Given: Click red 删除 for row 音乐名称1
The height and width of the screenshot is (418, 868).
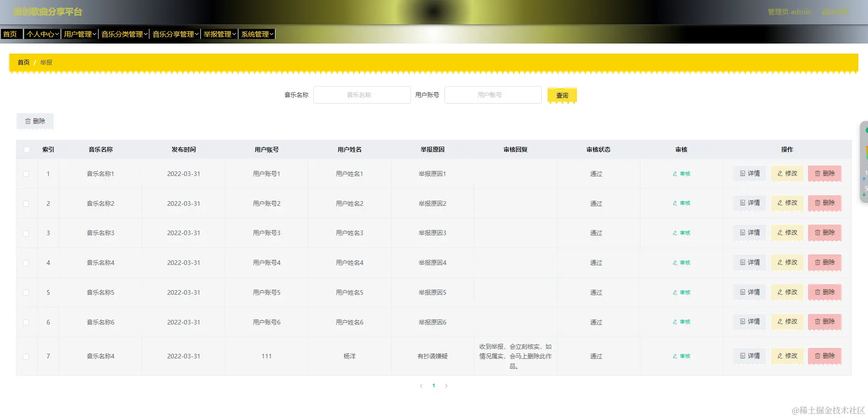Looking at the screenshot, I should [x=824, y=173].
